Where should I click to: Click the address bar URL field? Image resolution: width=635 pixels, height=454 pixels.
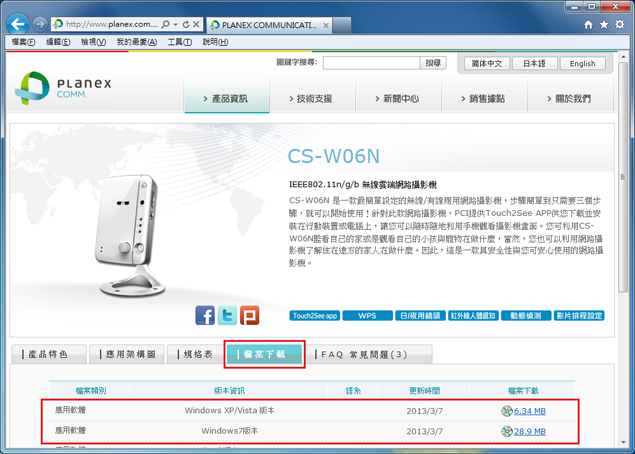(x=112, y=24)
